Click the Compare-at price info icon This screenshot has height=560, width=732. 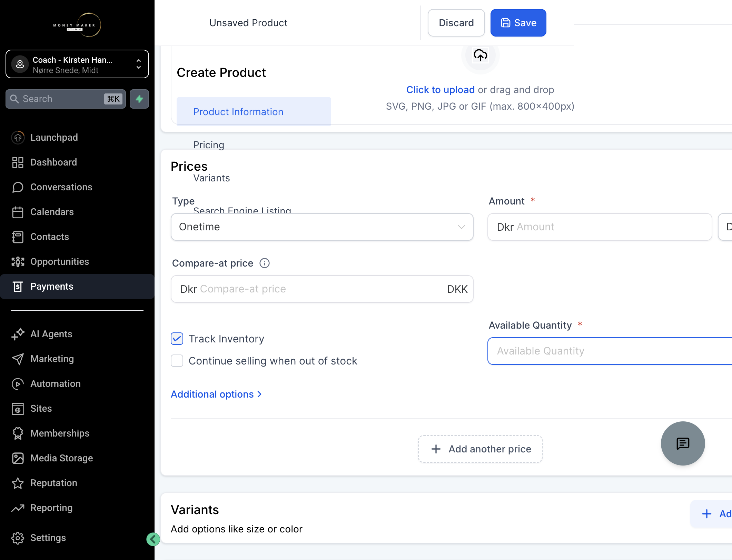pos(265,263)
